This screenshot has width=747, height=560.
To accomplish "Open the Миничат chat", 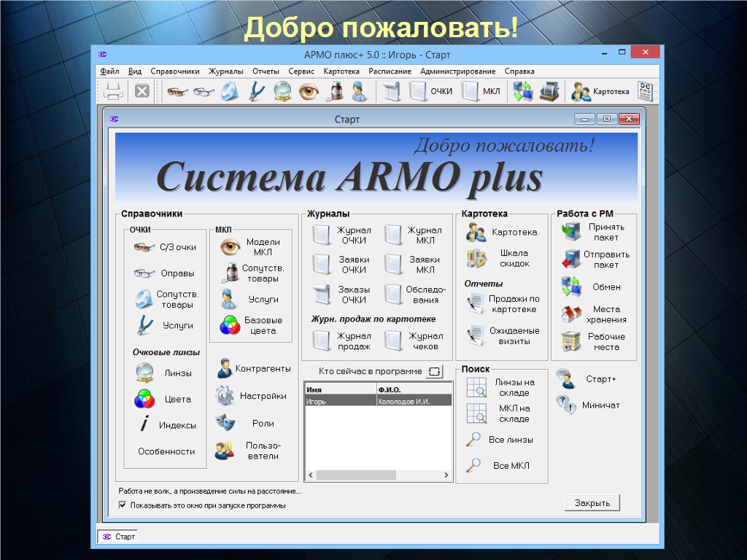I will point(566,405).
